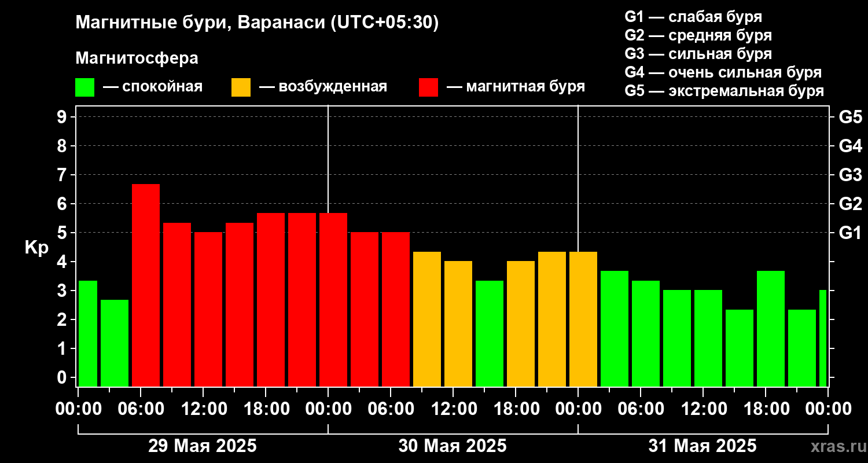Viewport: 868px width, 463px height.
Task: Click the date label '30 Мая 2025'
Action: tap(453, 446)
